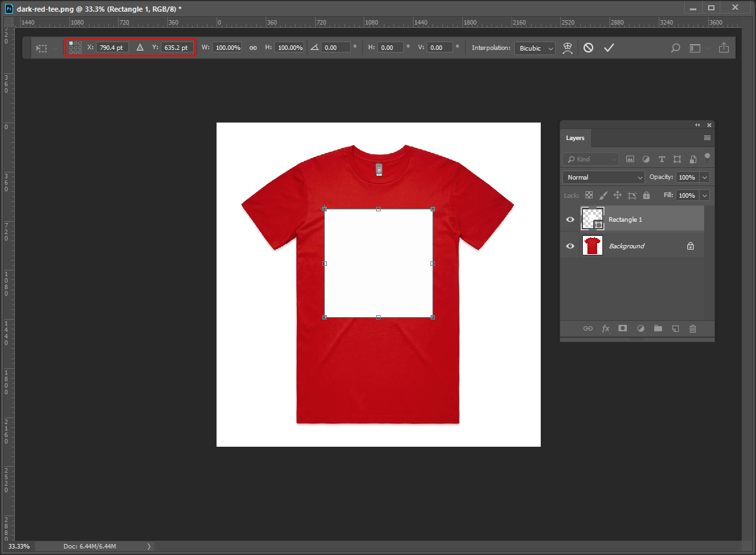Hide the Background layer

(x=570, y=246)
